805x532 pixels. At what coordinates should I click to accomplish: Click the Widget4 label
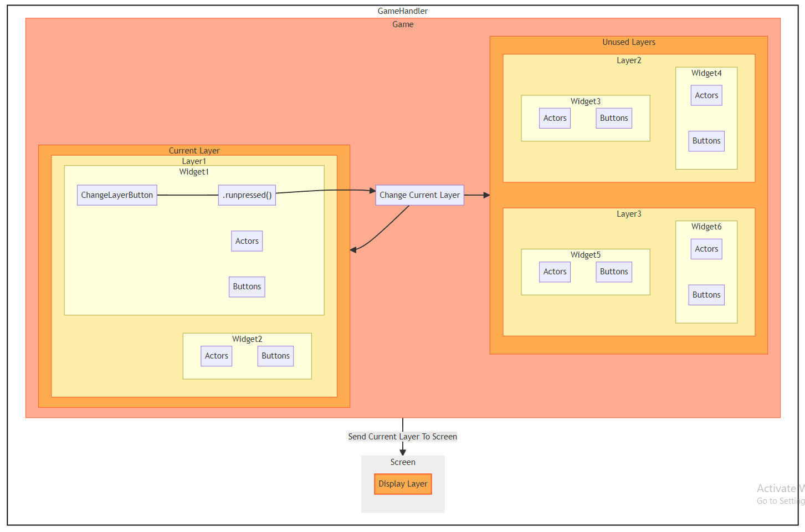(706, 73)
